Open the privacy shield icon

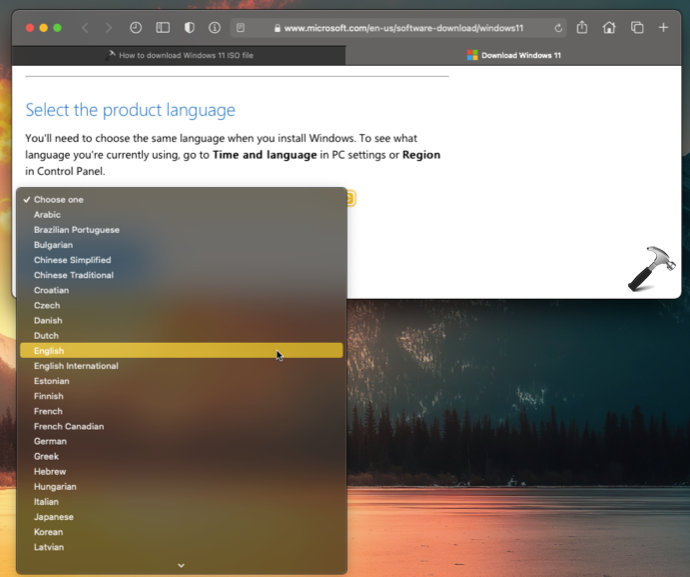click(189, 28)
